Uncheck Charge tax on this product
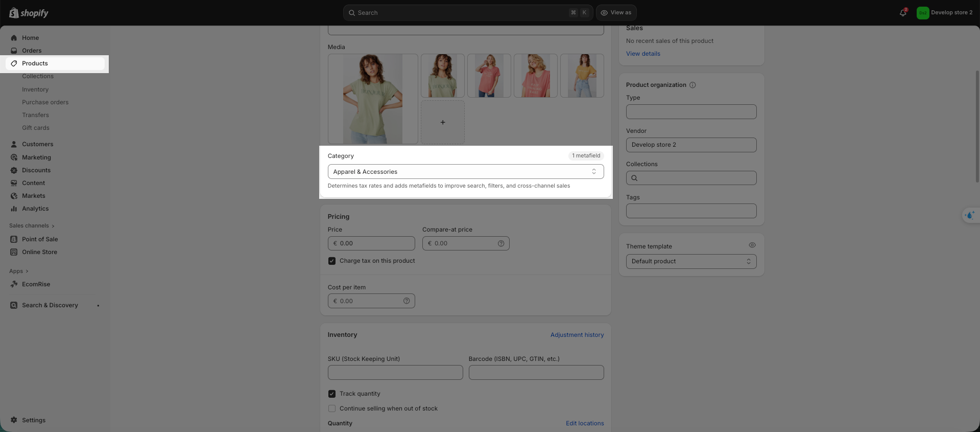This screenshot has width=980, height=432. pos(332,261)
